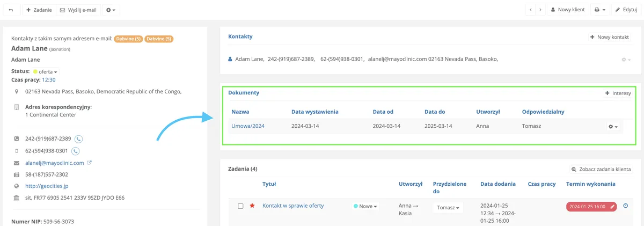Click the first Dabvine (5) badge
Viewport: 644px width, 226px height.
pyautogui.click(x=129, y=39)
